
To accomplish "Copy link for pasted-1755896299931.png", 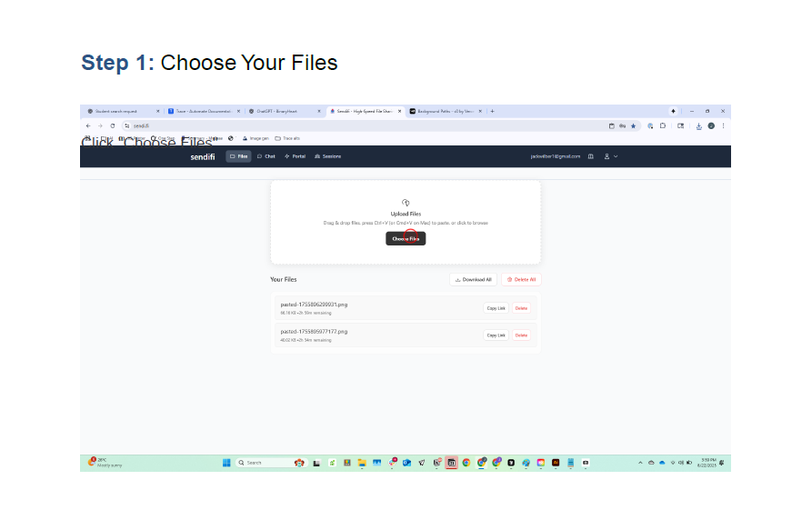I will [x=496, y=308].
